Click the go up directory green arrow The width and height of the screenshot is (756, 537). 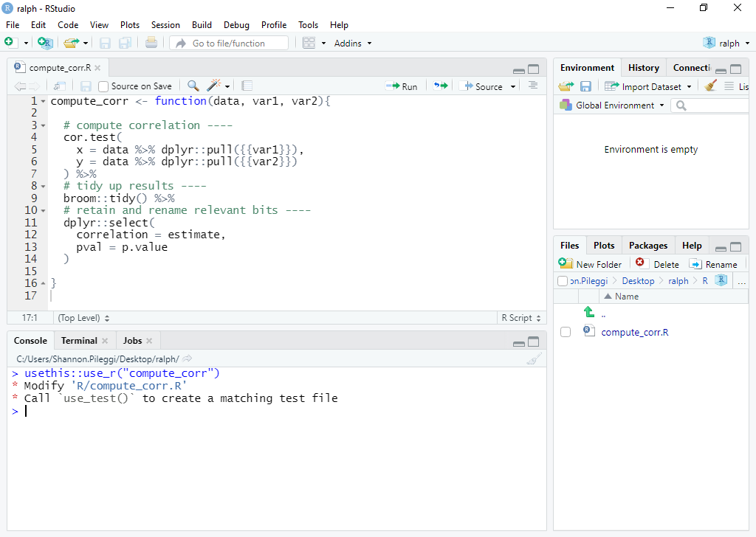pyautogui.click(x=588, y=311)
